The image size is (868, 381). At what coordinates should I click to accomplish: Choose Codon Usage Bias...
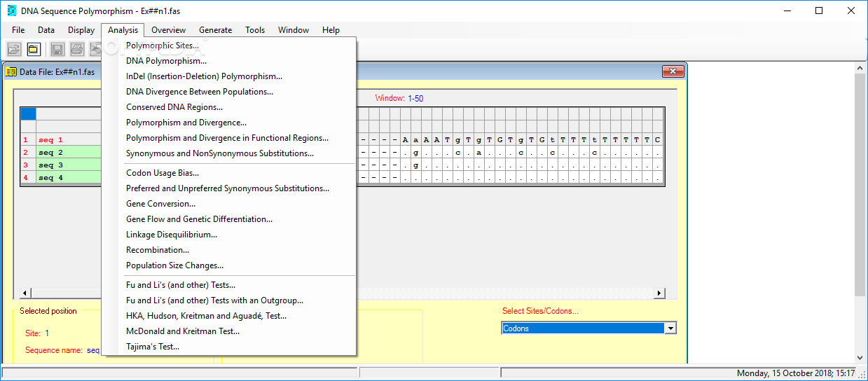pos(229,173)
